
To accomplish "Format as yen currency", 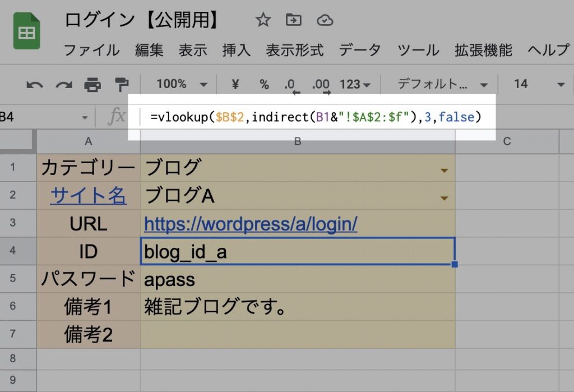I will [235, 84].
